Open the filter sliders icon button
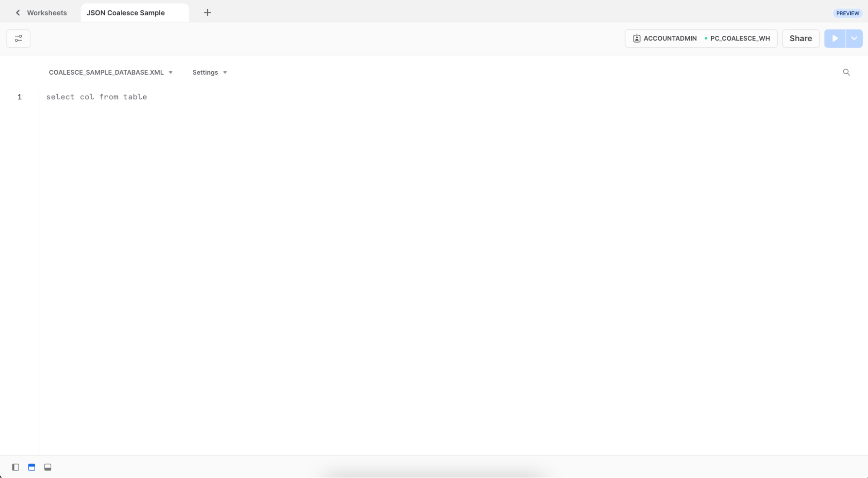Screen dimensions: 868x478 [18, 39]
